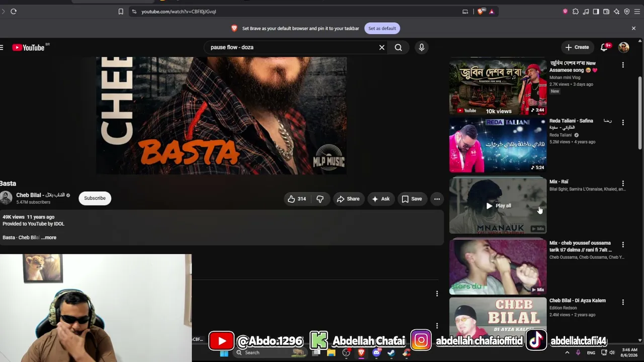The height and width of the screenshot is (362, 644).
Task: Subscribe to Cheb Bilal channel
Action: (95, 198)
